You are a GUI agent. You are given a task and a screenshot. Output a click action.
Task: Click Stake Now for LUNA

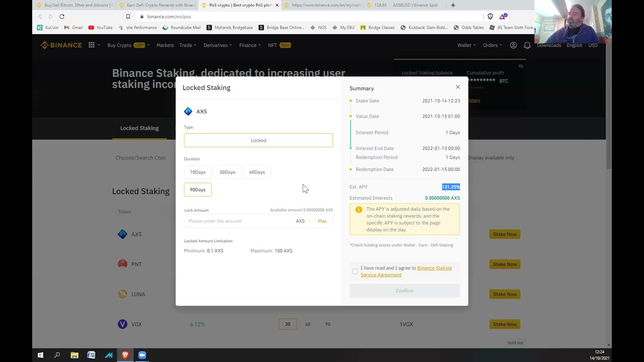click(505, 294)
